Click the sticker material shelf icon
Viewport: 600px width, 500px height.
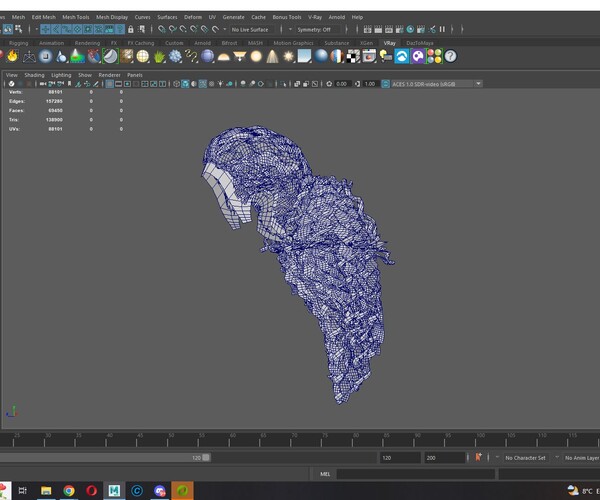click(x=111, y=56)
